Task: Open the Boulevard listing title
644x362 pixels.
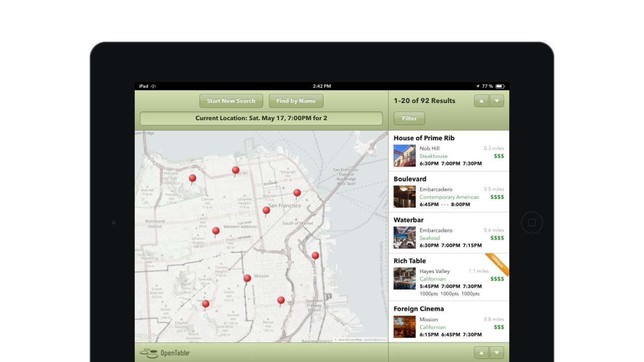Action: tap(410, 179)
